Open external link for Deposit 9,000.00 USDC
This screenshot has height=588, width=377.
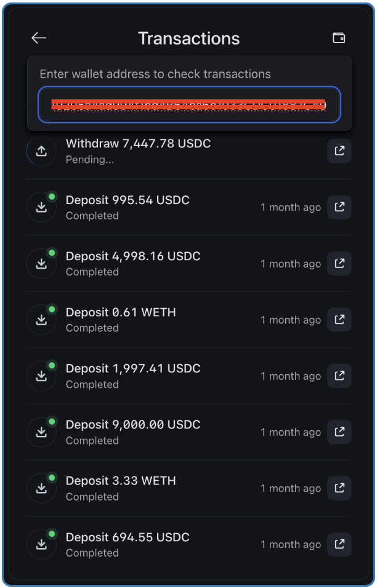coord(339,431)
